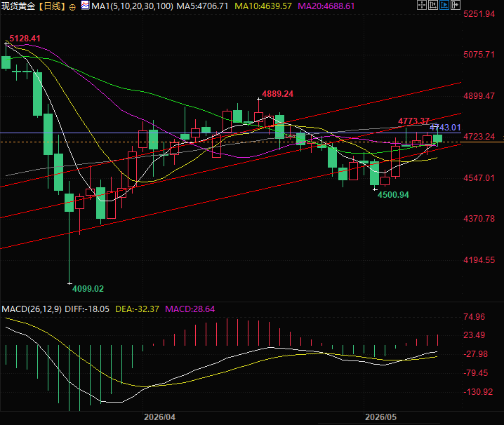Click the line chart icon before MA1

85,5
